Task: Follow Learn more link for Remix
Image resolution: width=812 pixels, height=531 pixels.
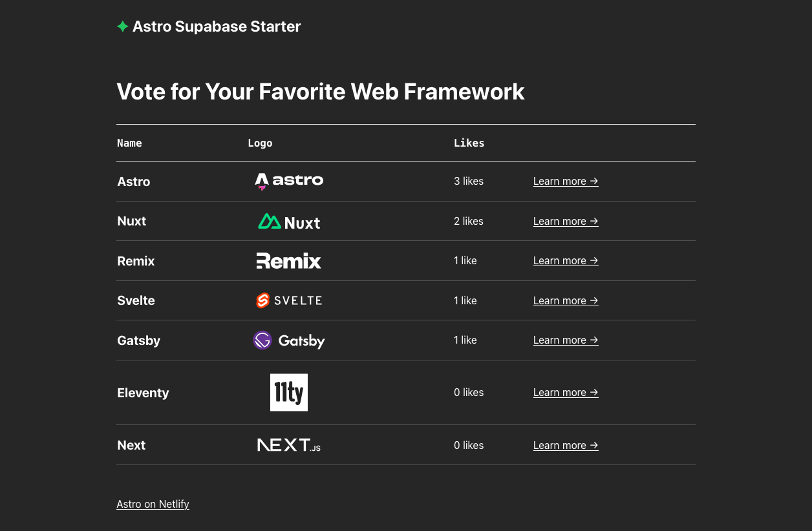Action: click(566, 261)
